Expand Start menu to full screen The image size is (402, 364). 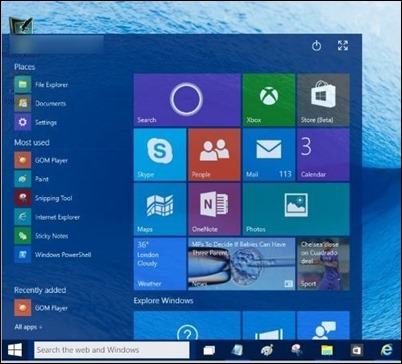click(343, 46)
